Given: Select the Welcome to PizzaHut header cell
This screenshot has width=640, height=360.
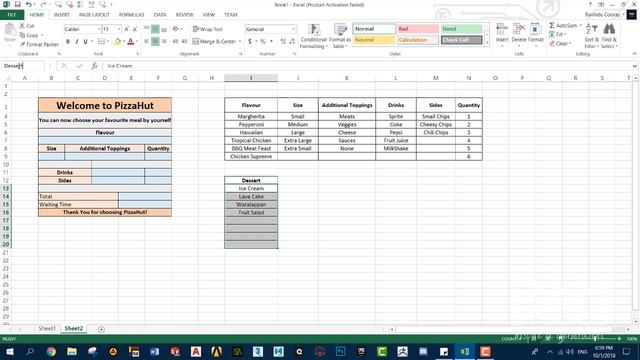Looking at the screenshot, I should pos(105,105).
